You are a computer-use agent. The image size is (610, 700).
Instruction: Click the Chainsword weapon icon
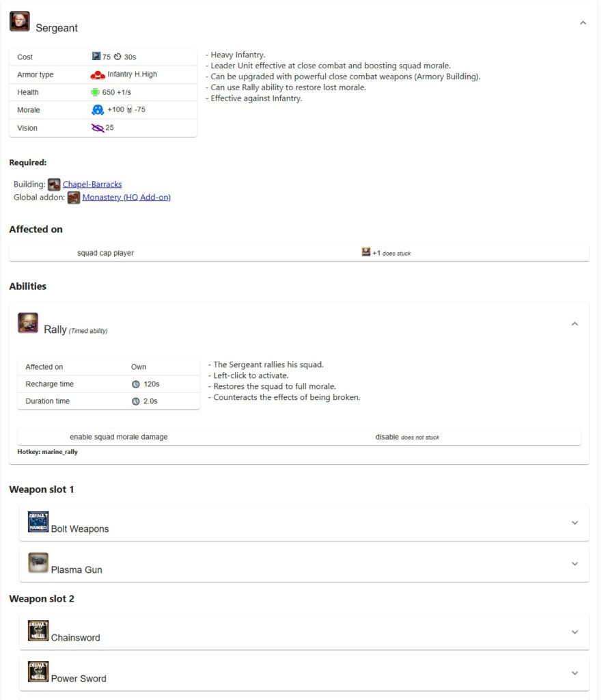pyautogui.click(x=38, y=630)
